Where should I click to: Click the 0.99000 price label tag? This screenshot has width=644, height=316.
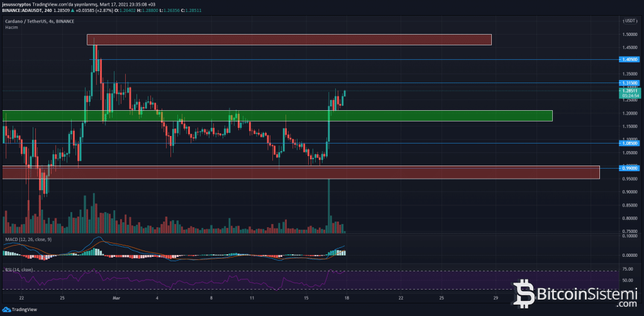629,167
